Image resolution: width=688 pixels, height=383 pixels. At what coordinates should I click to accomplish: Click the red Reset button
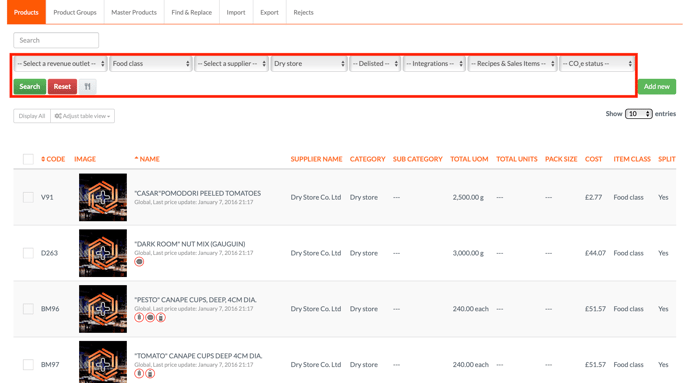[x=62, y=86]
